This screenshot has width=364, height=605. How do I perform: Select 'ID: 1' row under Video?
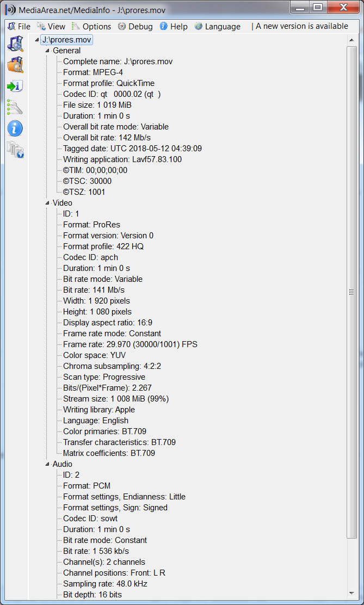click(x=71, y=214)
